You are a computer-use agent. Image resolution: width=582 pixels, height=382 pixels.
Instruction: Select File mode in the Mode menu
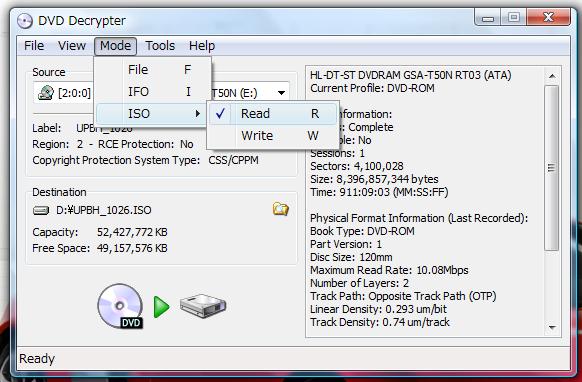(x=152, y=70)
